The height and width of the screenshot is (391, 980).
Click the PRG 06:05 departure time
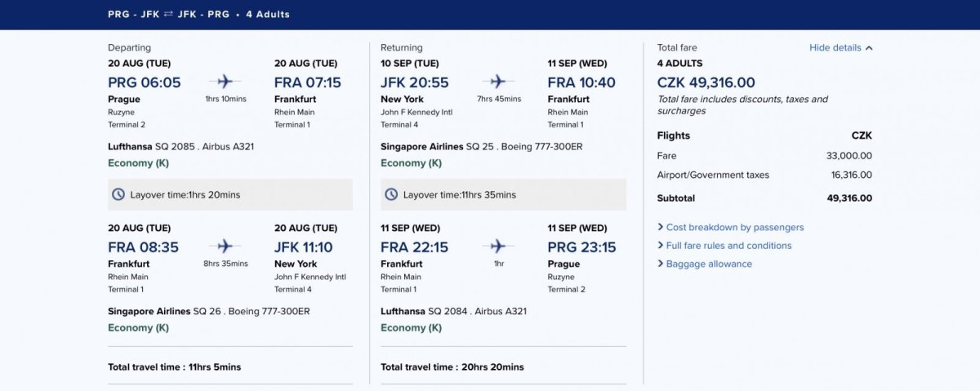click(x=145, y=82)
